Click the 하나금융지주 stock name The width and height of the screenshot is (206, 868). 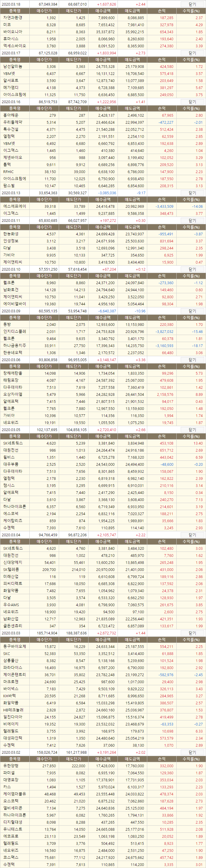14,346
